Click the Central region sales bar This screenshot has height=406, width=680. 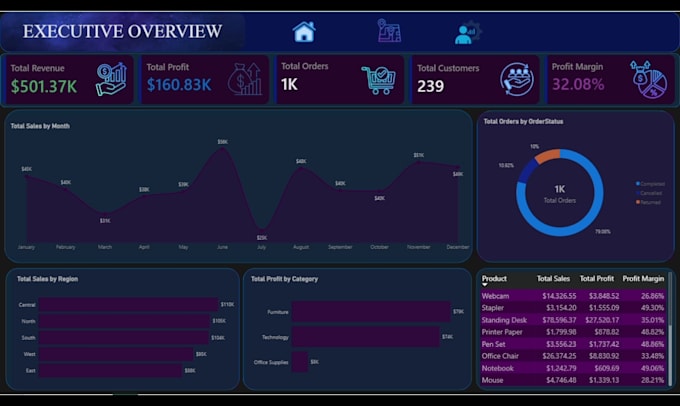[128, 304]
